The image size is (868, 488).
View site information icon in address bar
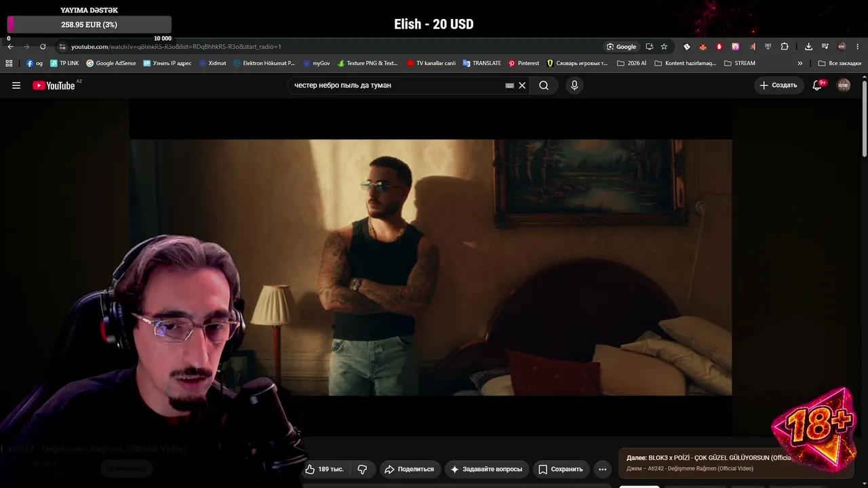(x=62, y=47)
